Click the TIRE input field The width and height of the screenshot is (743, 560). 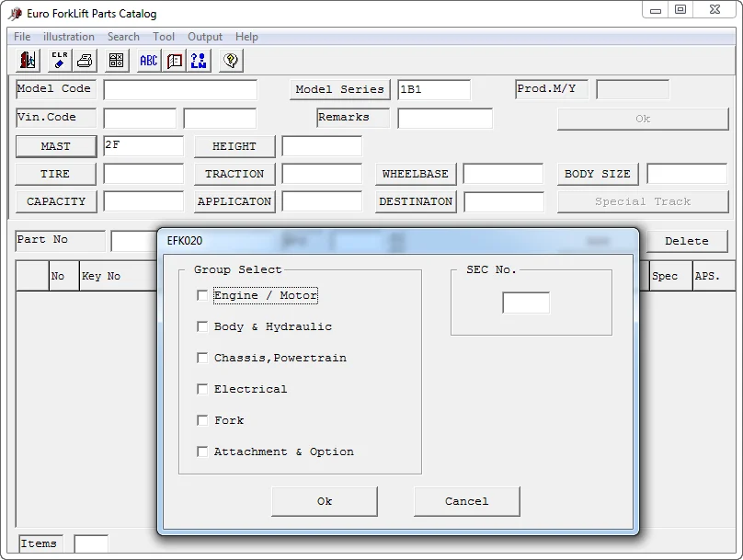pos(143,174)
